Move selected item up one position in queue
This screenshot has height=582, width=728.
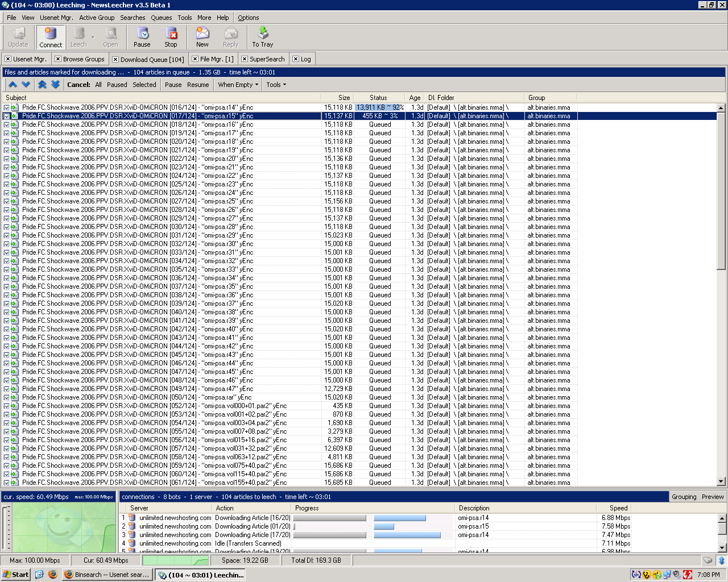pyautogui.click(x=13, y=85)
